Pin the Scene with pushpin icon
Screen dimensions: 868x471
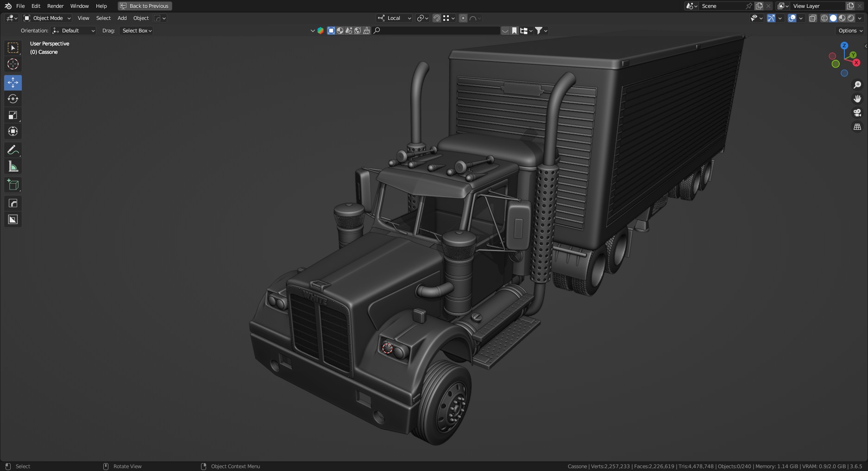point(748,6)
